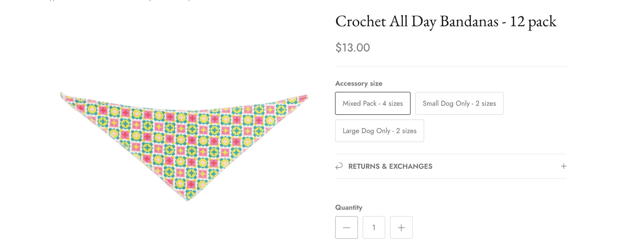Decrease quantity with the minus button
The height and width of the screenshot is (244, 644).
click(x=346, y=228)
